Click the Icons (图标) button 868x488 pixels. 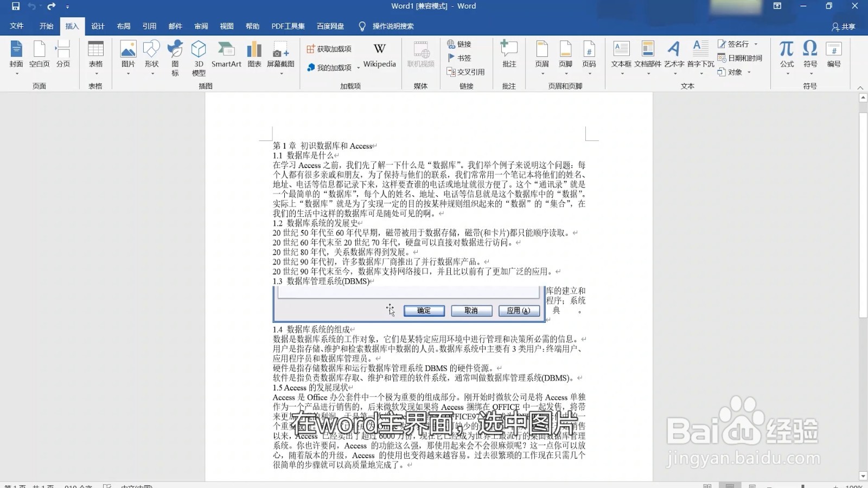point(175,57)
